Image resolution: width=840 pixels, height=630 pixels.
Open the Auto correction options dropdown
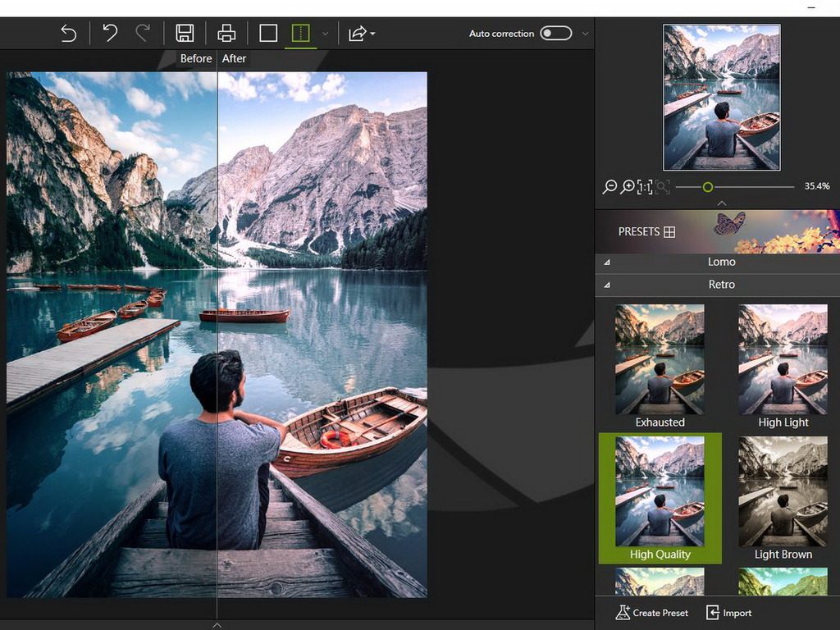584,33
